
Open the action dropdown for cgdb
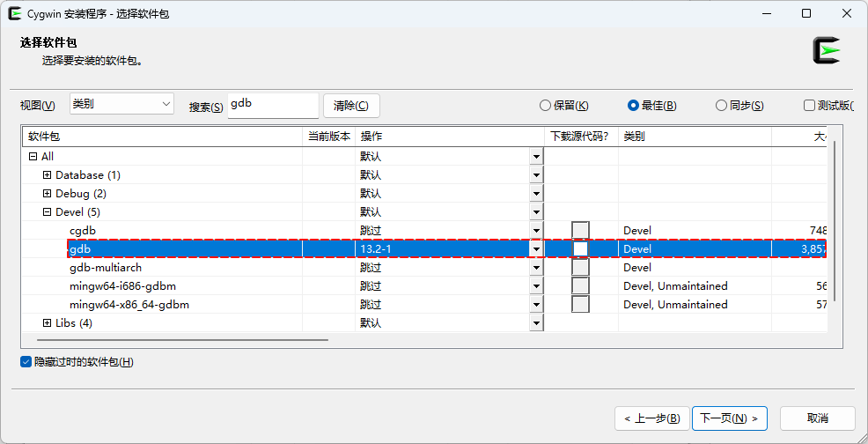(x=536, y=231)
